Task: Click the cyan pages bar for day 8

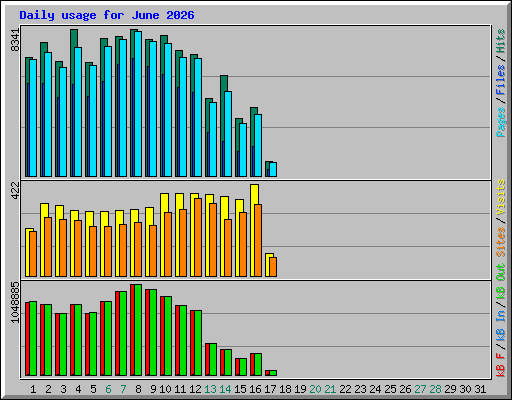Action: (138, 104)
